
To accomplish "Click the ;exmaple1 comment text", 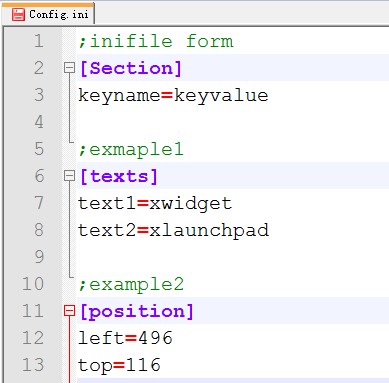I will pos(131,150).
